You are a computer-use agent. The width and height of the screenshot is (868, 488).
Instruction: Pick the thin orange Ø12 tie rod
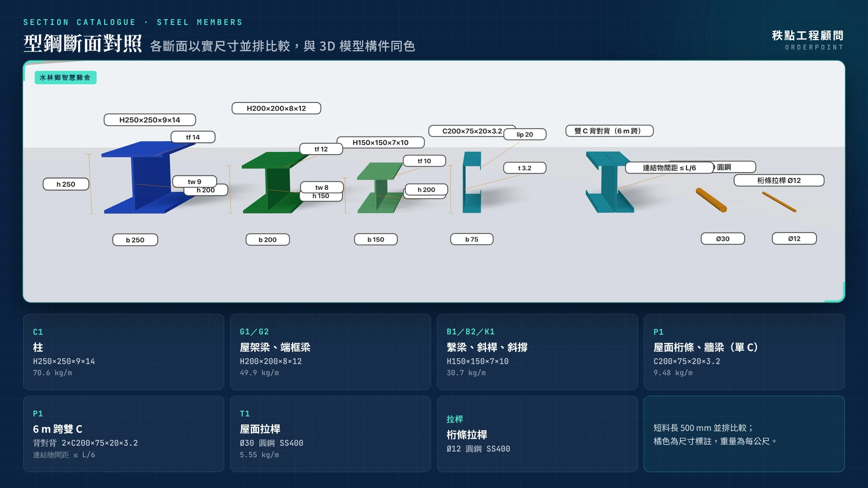(779, 202)
